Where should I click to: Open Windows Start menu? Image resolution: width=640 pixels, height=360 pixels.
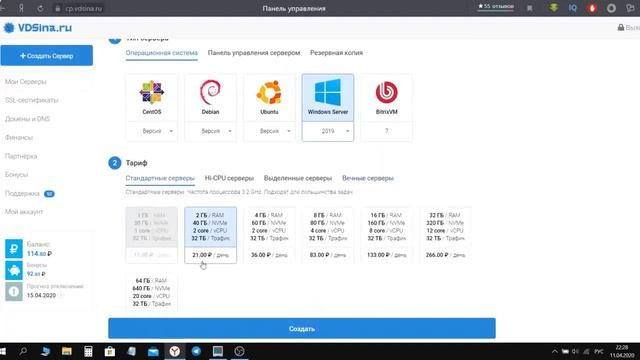3,351
